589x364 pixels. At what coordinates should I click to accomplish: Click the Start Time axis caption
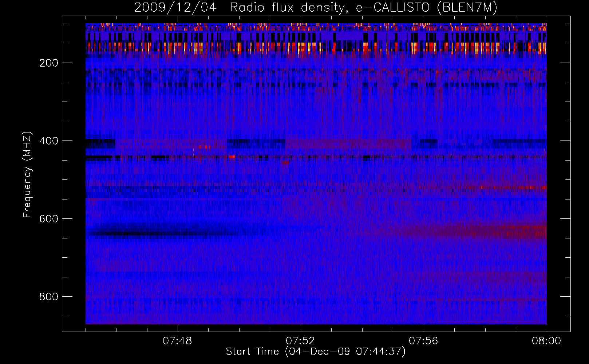pos(316,352)
